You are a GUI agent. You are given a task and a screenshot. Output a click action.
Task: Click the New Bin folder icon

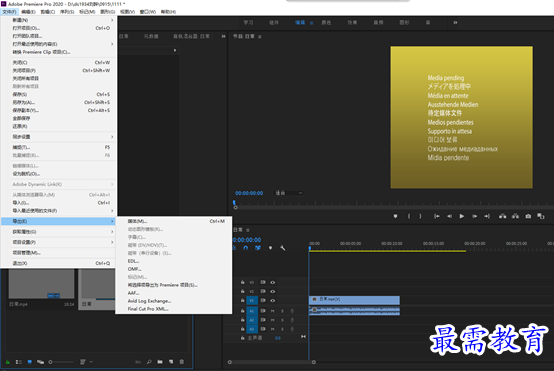[x=160, y=362]
